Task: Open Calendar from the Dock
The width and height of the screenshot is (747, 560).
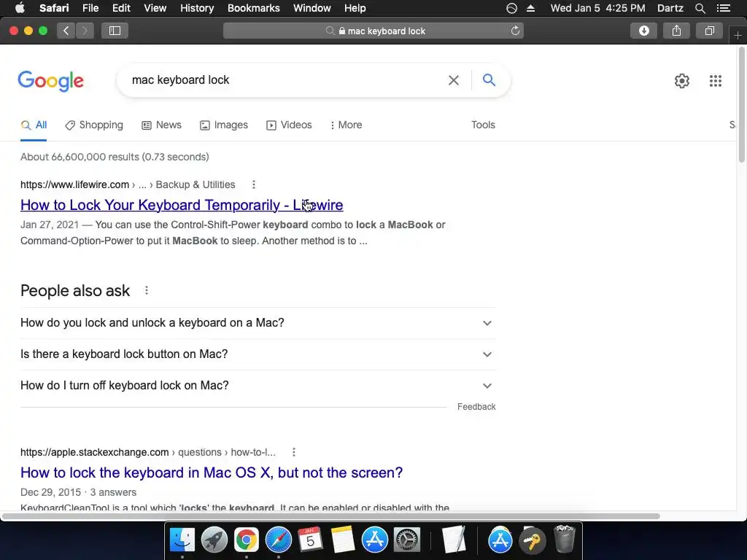Action: pos(310,540)
